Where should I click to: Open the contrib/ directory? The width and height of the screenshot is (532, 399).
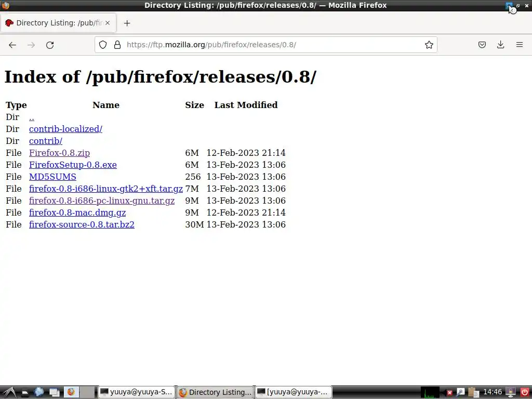tap(46, 141)
